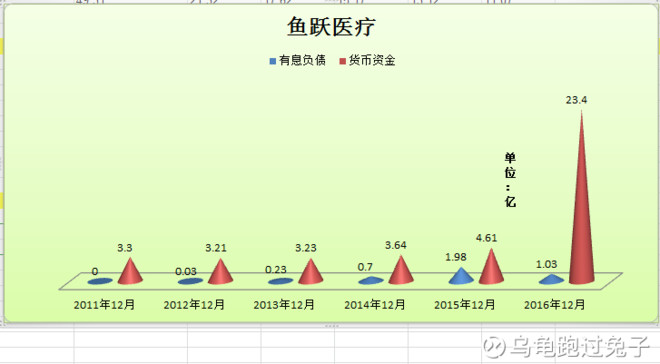This screenshot has width=660, height=364.
Task: Select the 2015年12月 axis label
Action: [464, 305]
